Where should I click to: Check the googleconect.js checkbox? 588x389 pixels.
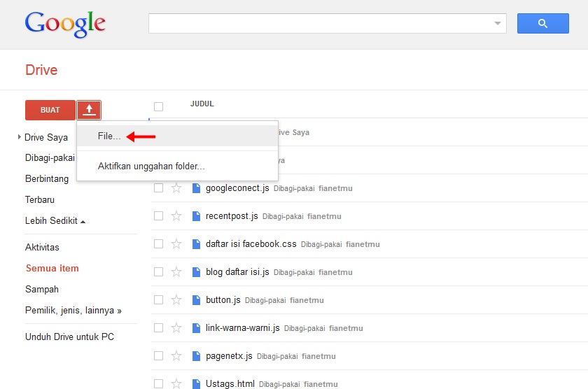159,188
